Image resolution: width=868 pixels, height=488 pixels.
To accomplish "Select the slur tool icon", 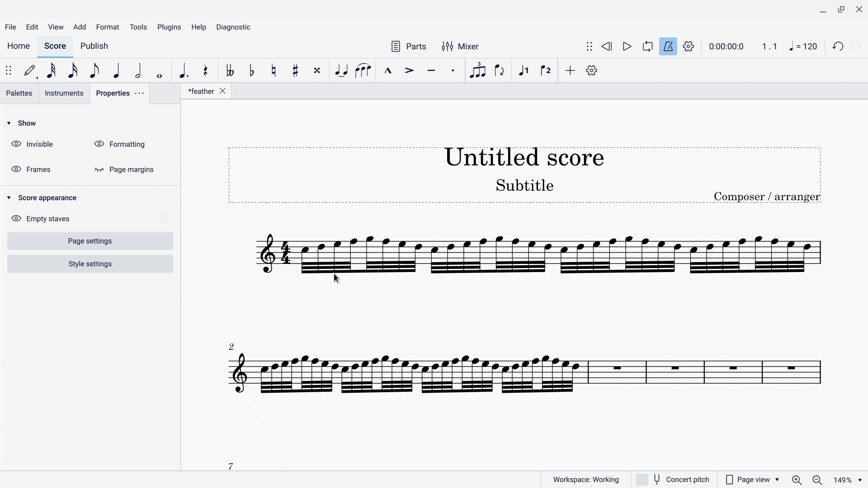I will (363, 71).
